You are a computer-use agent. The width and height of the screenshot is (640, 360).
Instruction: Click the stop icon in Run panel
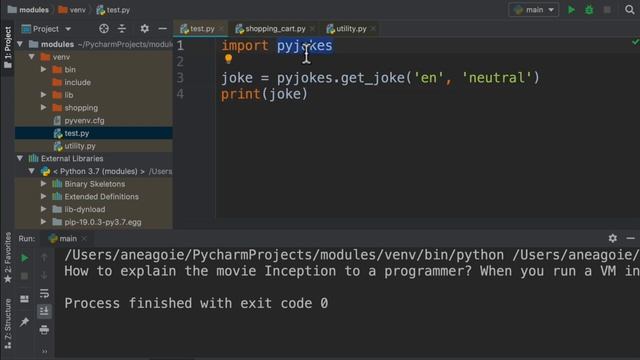(24, 276)
